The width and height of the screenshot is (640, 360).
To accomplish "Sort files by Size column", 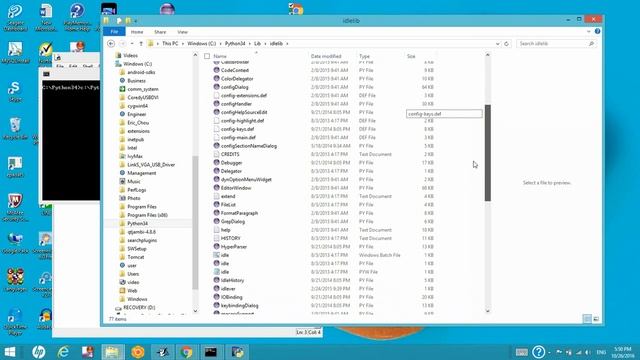I will [x=411, y=56].
